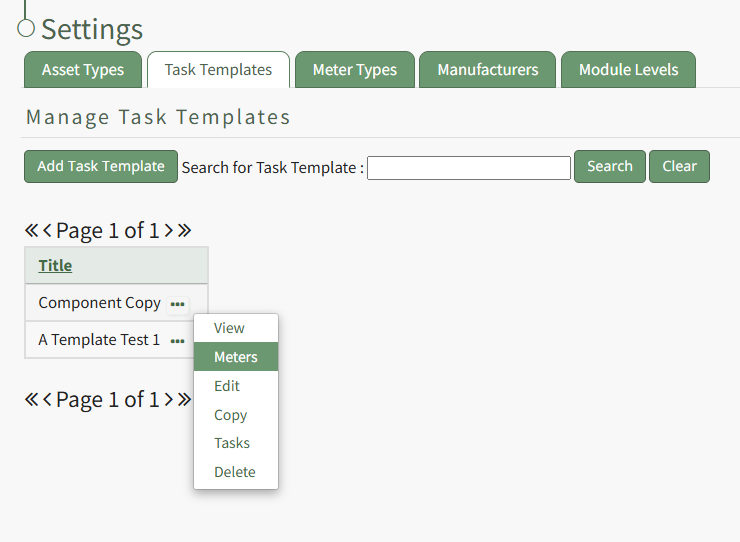This screenshot has width=740, height=542.
Task: Click the Add Task Template button
Action: (x=101, y=166)
